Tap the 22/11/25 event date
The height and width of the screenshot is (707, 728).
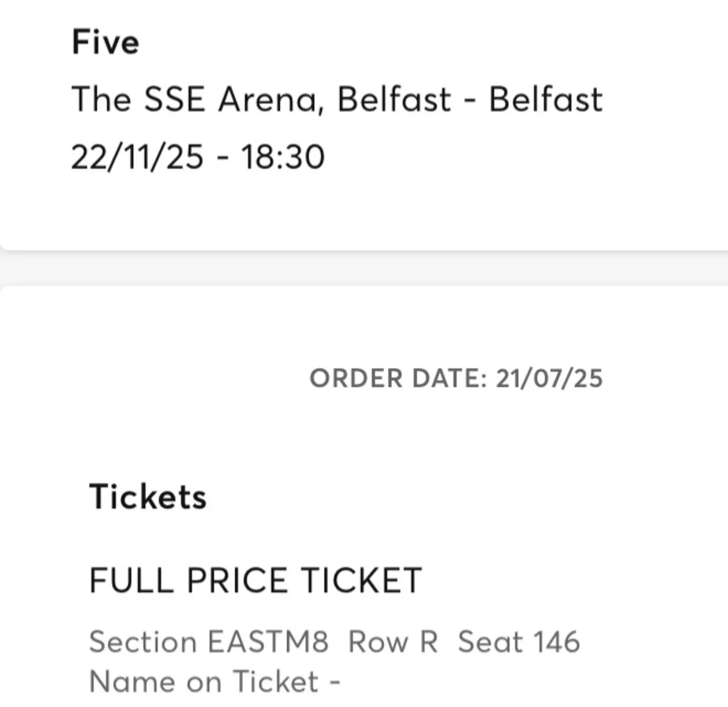[x=137, y=156]
